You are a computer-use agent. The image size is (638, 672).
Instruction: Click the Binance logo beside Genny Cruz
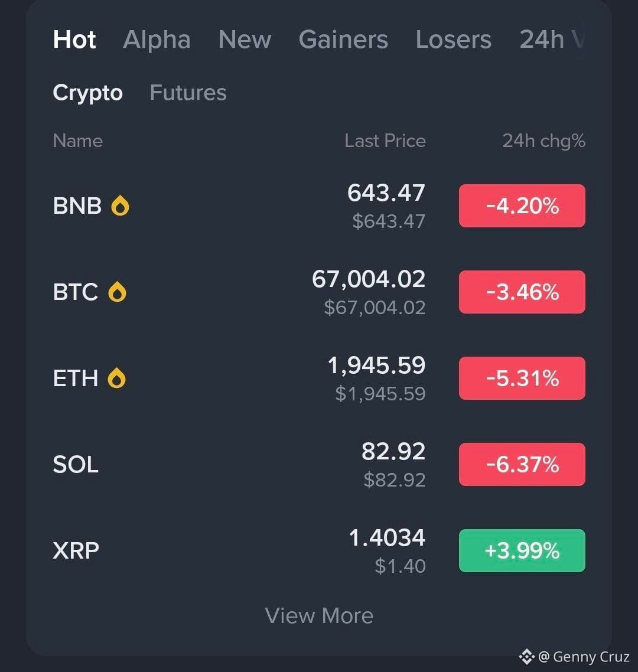click(x=526, y=656)
